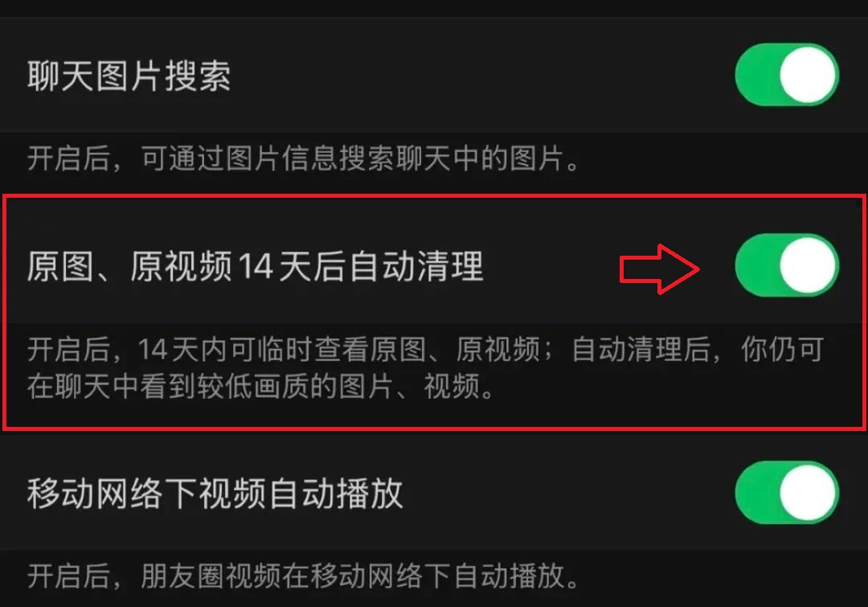Tap the white knob of 聊天图片搜索 switch
868x607 pixels.
tap(808, 75)
